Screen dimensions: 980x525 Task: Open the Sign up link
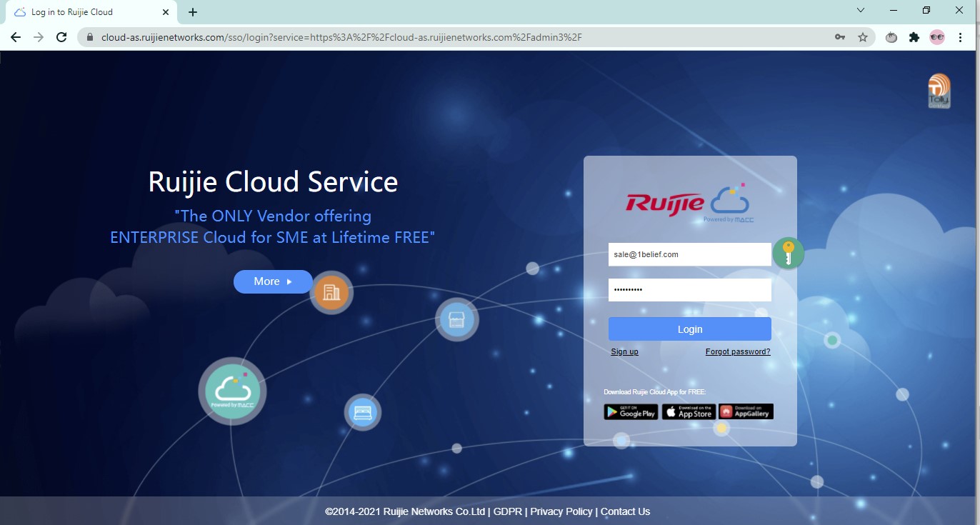625,351
